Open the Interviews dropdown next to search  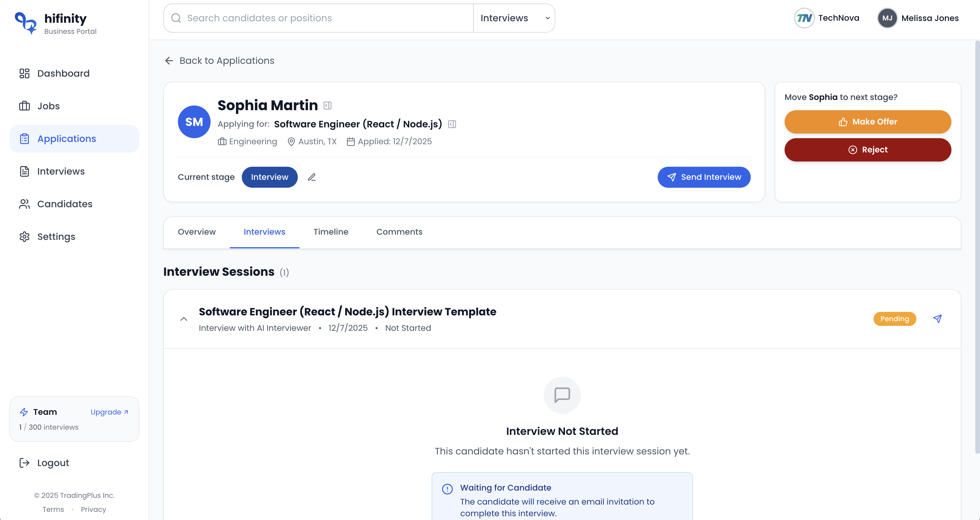pos(514,18)
